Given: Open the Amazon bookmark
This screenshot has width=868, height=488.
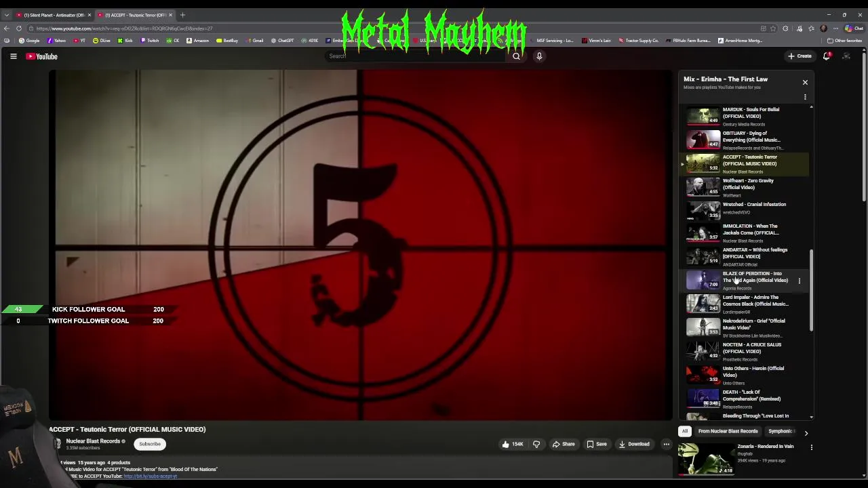Looking at the screenshot, I should 198,41.
